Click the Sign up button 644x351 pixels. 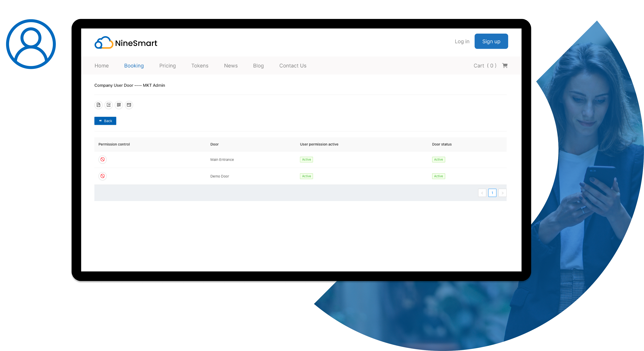click(491, 41)
